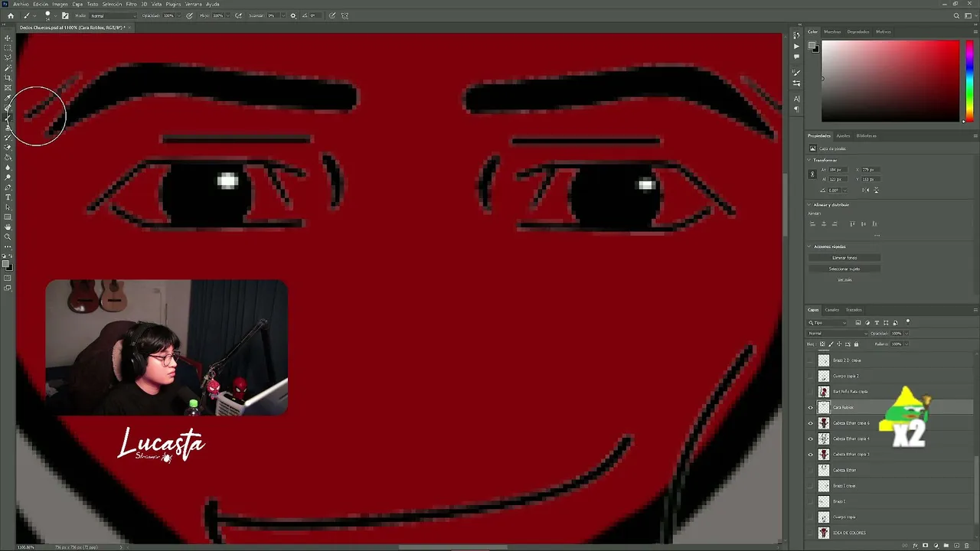
Task: Click the foreground color swatch in toolbar
Action: [x=6, y=265]
